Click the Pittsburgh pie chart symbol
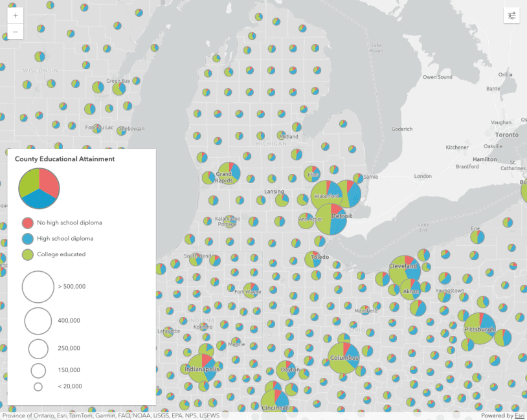Image resolution: width=527 pixels, height=420 pixels. tap(480, 328)
